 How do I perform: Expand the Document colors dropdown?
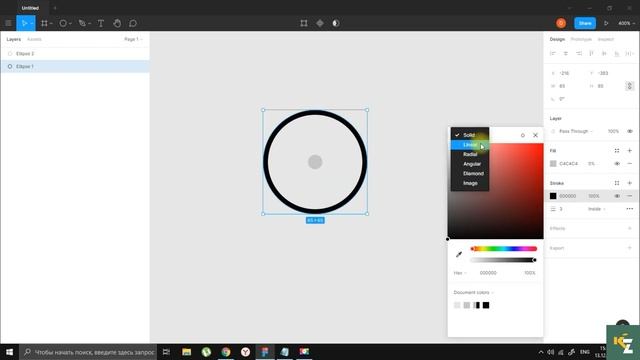point(473,292)
